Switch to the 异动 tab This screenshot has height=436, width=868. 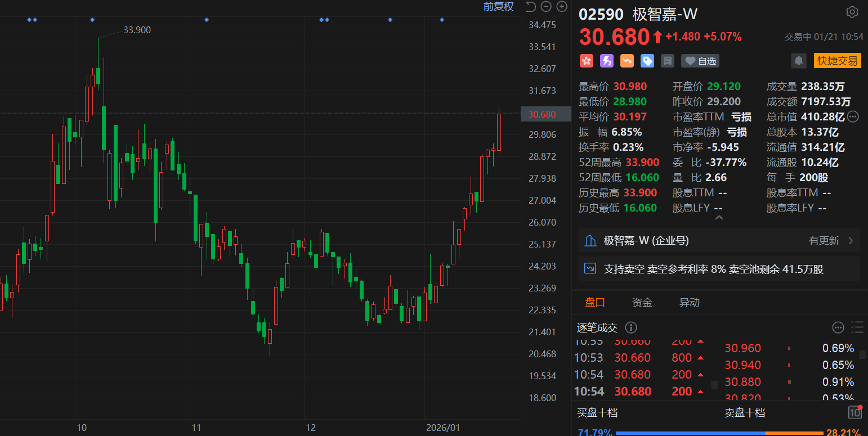point(690,303)
